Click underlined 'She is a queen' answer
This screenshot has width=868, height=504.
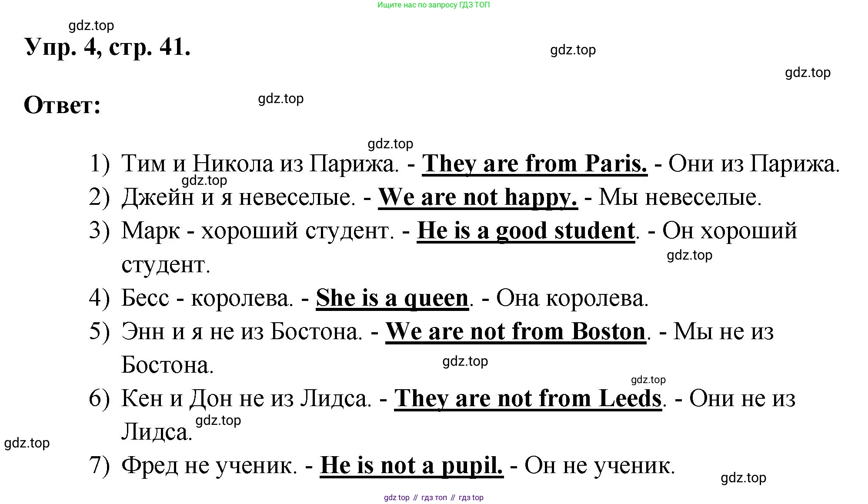pyautogui.click(x=392, y=298)
